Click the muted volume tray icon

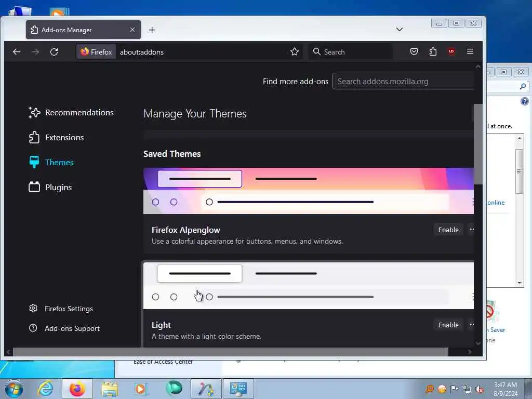[480, 389]
